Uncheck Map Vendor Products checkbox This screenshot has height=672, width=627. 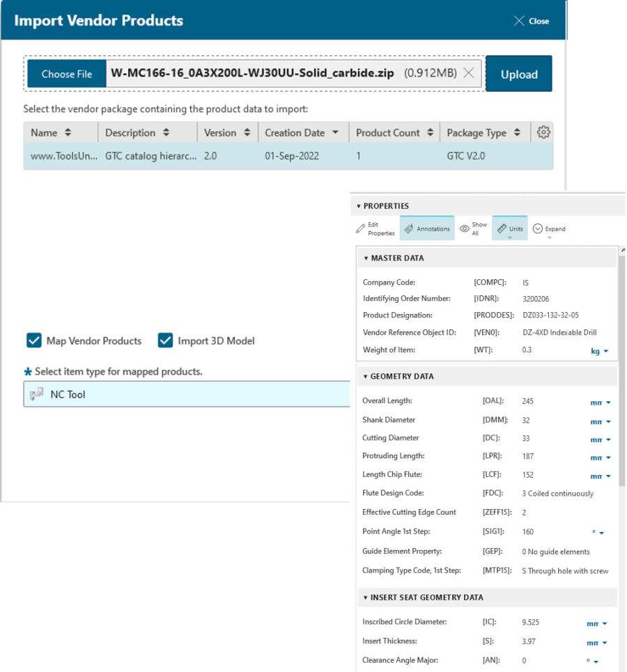point(33,341)
